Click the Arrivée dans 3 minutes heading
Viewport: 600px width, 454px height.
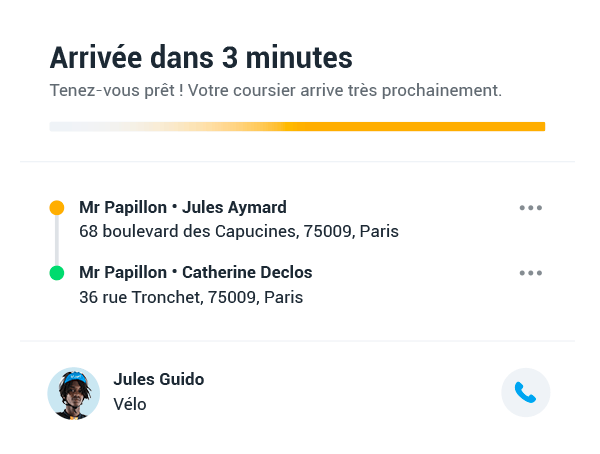click(x=201, y=58)
